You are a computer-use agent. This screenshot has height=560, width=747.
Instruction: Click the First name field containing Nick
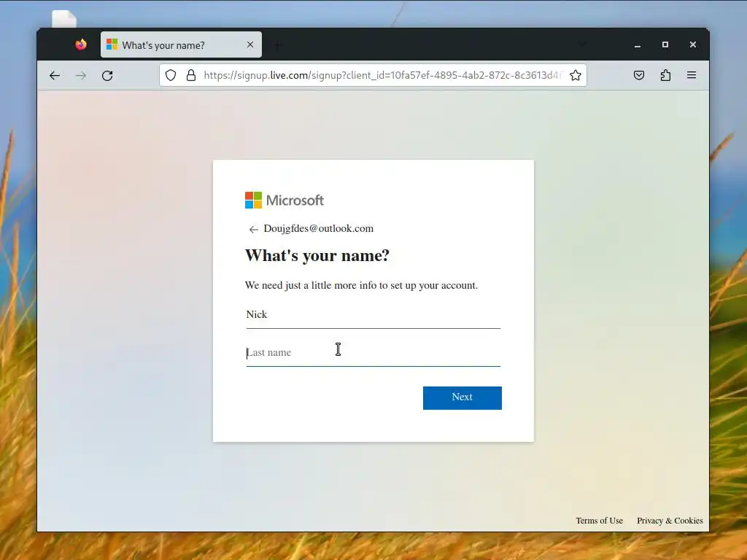tap(373, 315)
